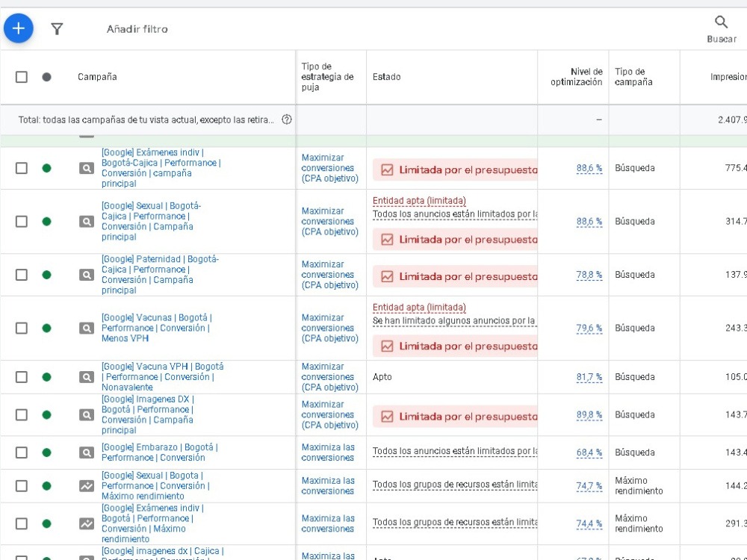747x560 pixels.
Task: Check the Imagenes DX Bogotá campaign row
Action: pos(22,414)
